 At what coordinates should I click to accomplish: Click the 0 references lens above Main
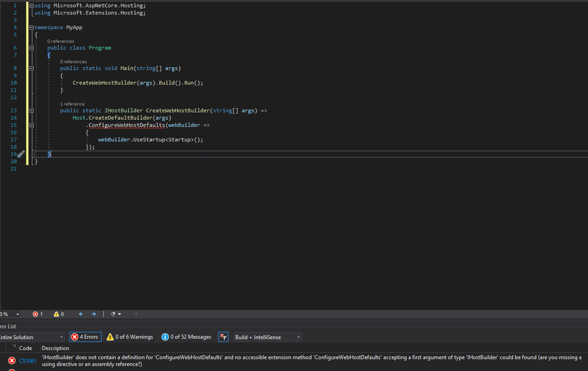point(73,62)
